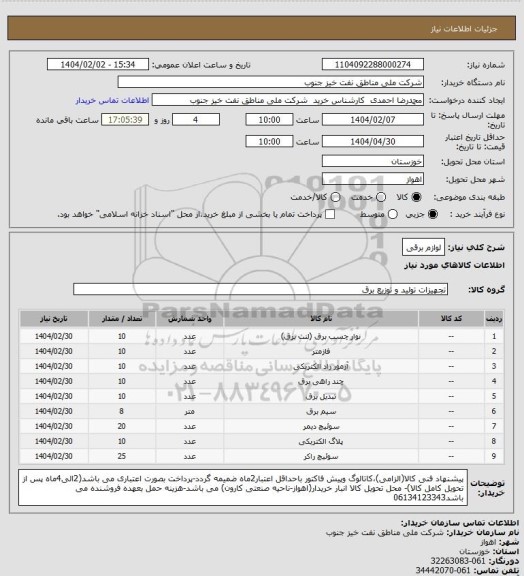Click item name آرمورراد الکتریکی in row 3
The image size is (524, 576).
click(x=321, y=366)
